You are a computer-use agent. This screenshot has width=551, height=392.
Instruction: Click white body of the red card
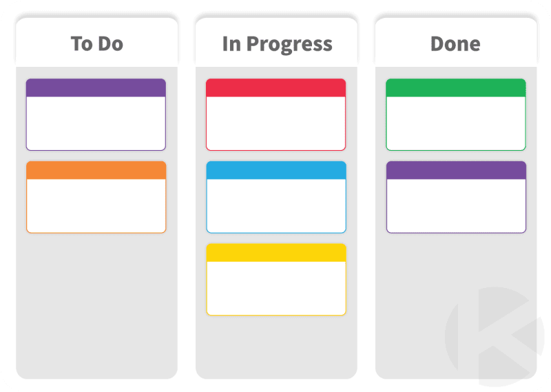276,123
